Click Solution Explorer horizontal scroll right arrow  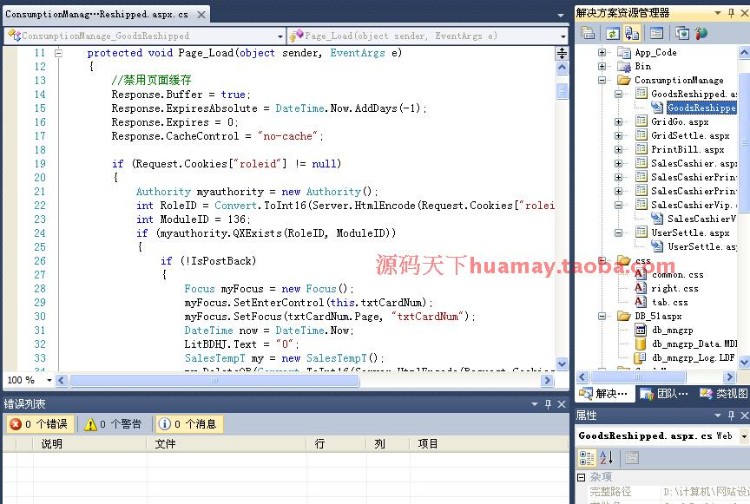[729, 377]
